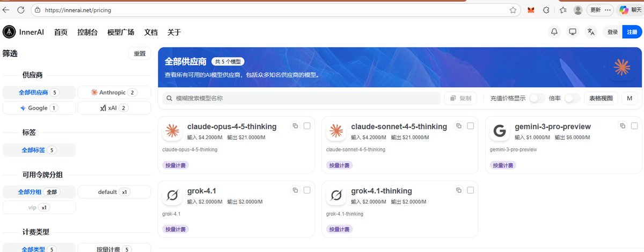The width and height of the screenshot is (644, 252).
Task: Click the 重置 filter reset button
Action: (x=140, y=54)
